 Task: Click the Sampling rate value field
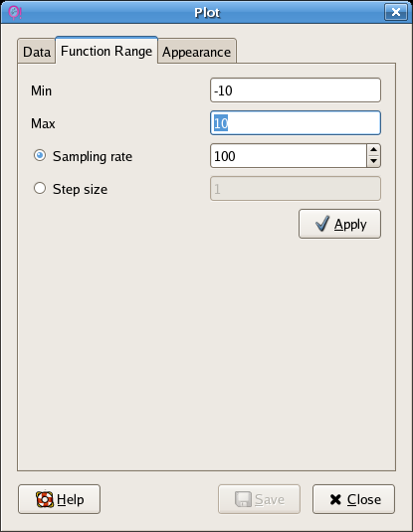pyautogui.click(x=289, y=156)
